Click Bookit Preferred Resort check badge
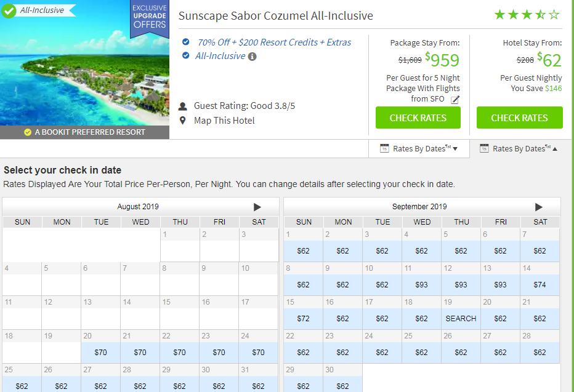 point(27,132)
